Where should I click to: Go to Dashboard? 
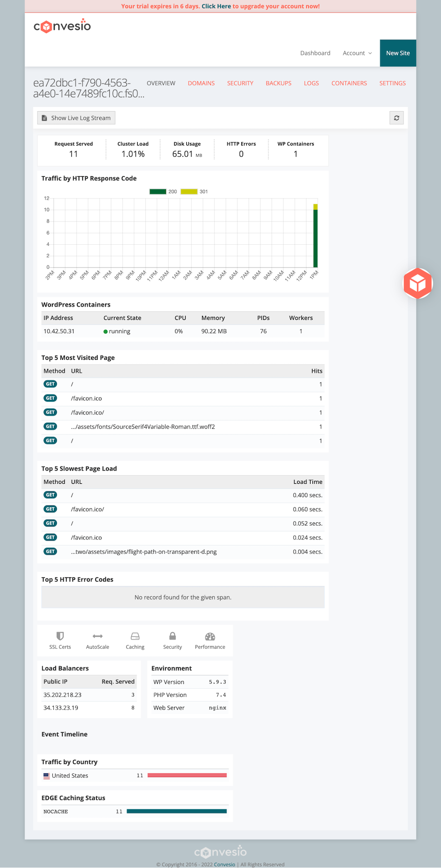[x=315, y=53]
